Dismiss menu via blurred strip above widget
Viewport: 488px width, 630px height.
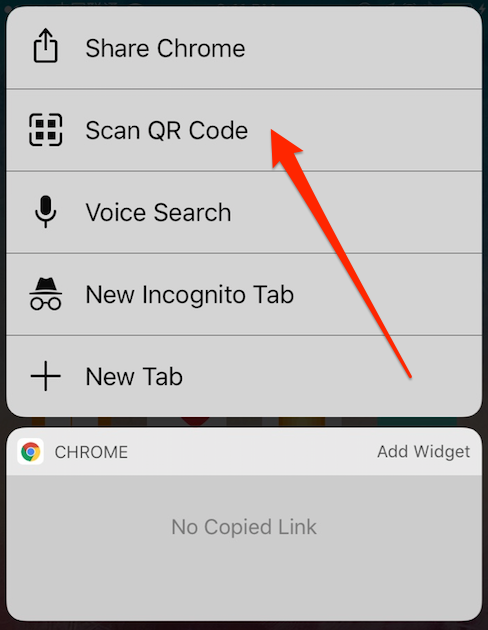(244, 422)
